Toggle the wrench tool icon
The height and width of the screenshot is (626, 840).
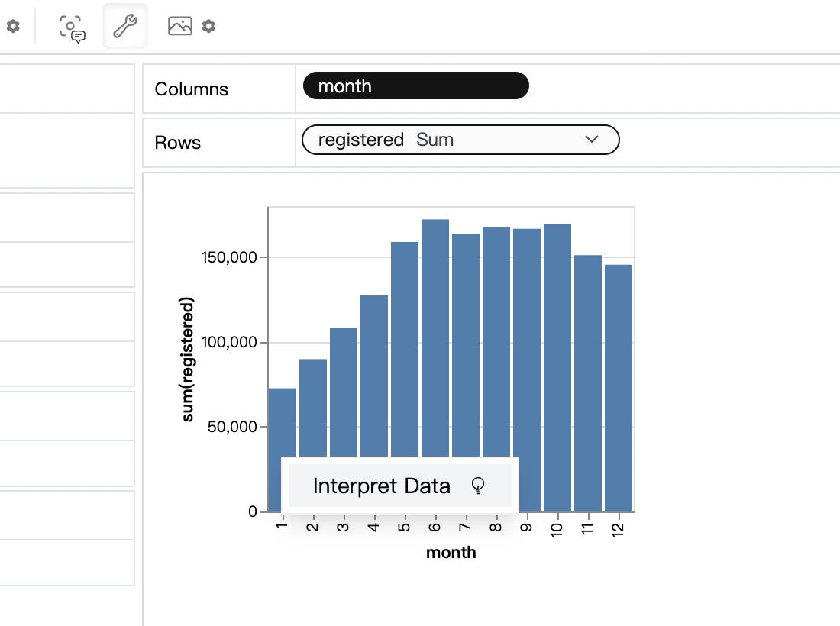point(124,27)
